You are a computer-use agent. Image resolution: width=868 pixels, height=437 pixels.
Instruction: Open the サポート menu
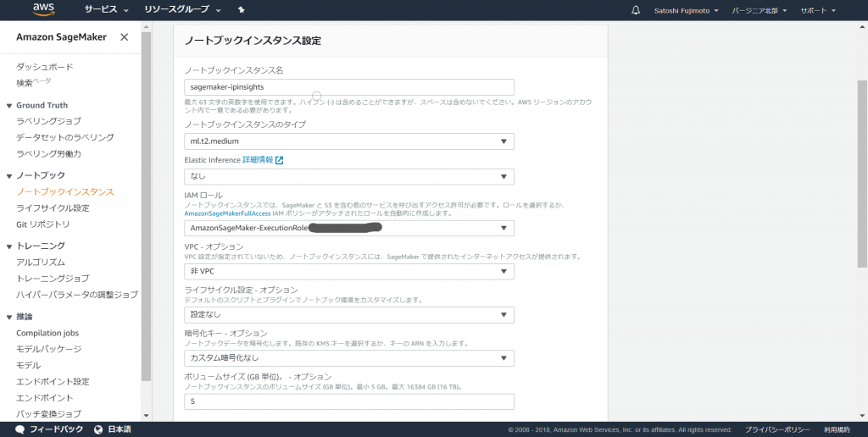point(818,10)
